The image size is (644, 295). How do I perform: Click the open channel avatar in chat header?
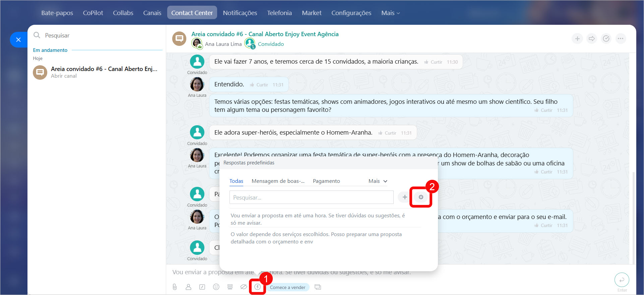[179, 39]
